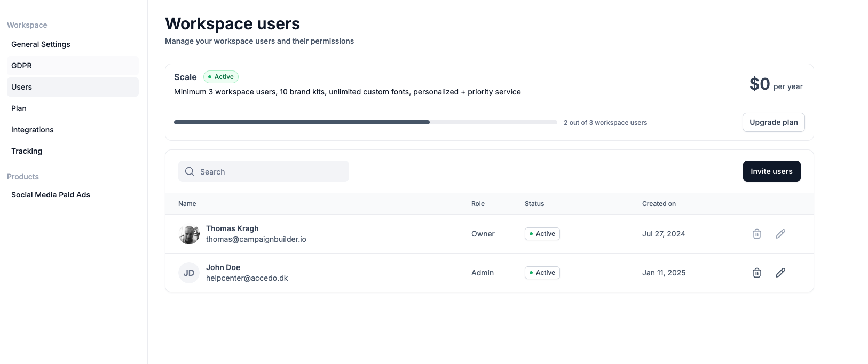Viewport: 868px width, 364px height.
Task: Open edit pencil for John Doe
Action: [x=780, y=273]
